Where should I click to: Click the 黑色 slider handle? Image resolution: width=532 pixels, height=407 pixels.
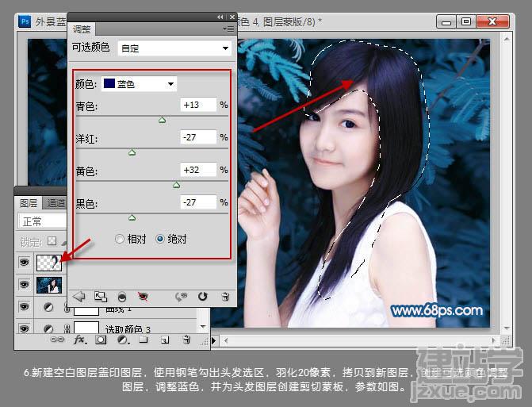pyautogui.click(x=132, y=217)
